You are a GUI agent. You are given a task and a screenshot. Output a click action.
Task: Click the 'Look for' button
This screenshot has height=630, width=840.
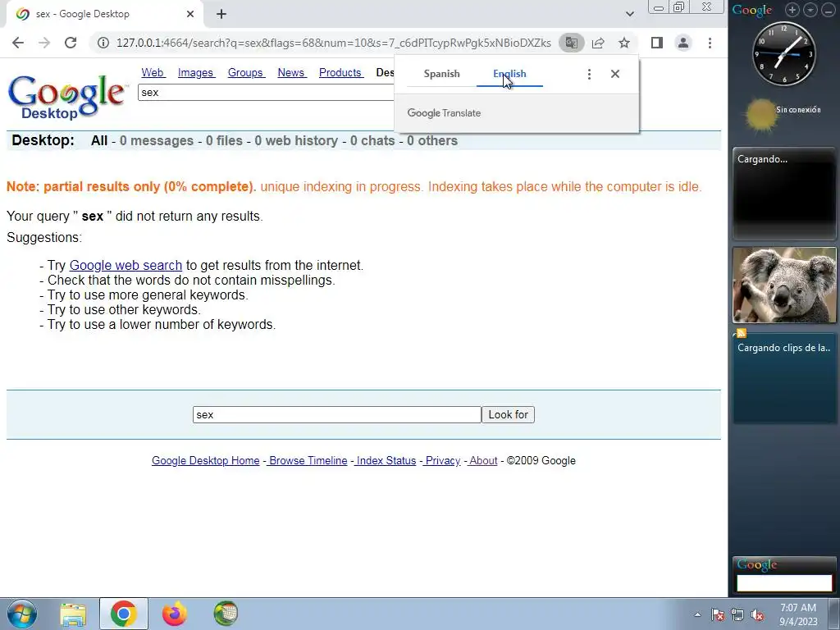tap(508, 414)
